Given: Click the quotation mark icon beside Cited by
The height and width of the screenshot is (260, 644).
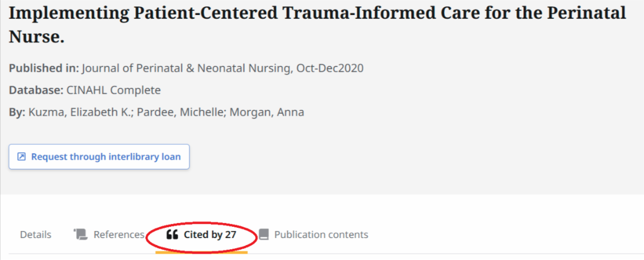Looking at the screenshot, I should click(x=172, y=234).
